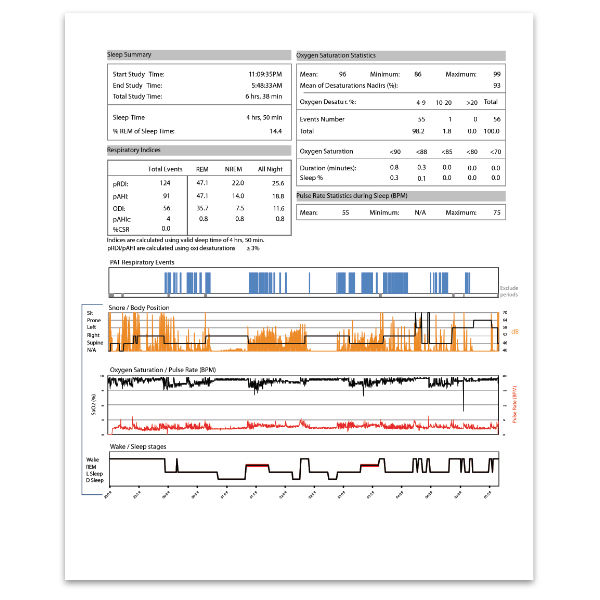Select the Wake / Sleep stages chart title
600x600 pixels.
click(x=138, y=447)
